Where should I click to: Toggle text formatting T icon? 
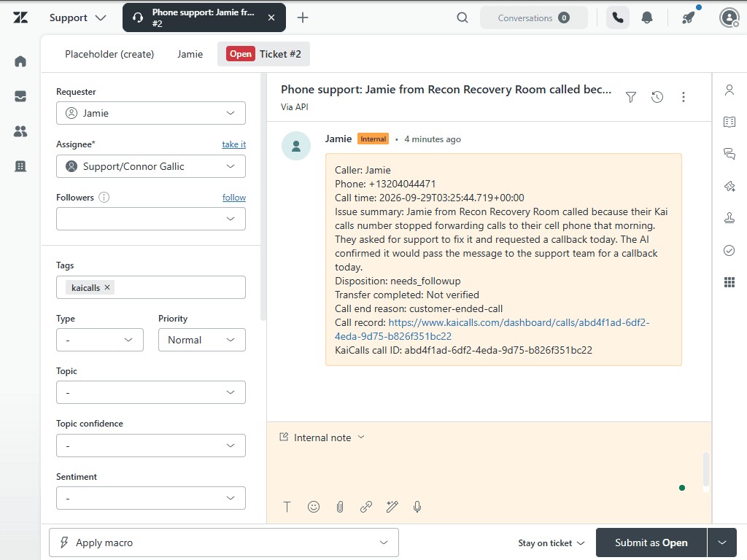pyautogui.click(x=287, y=507)
